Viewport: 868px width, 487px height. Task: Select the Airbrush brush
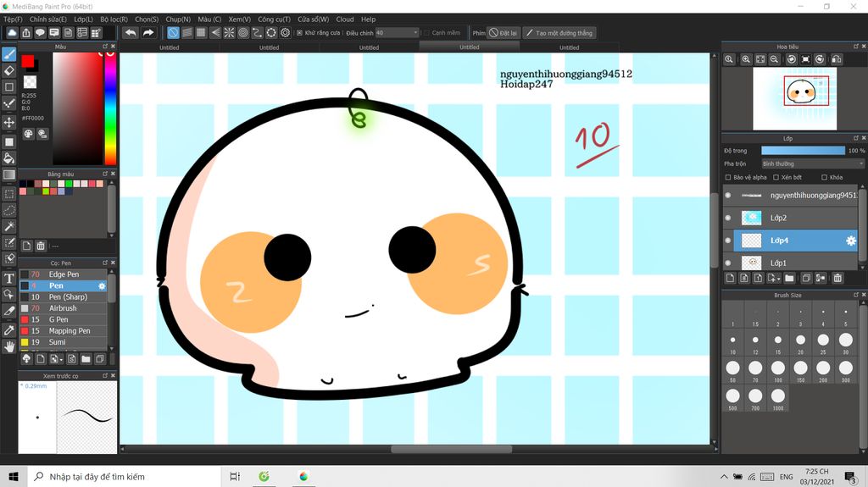click(x=63, y=308)
